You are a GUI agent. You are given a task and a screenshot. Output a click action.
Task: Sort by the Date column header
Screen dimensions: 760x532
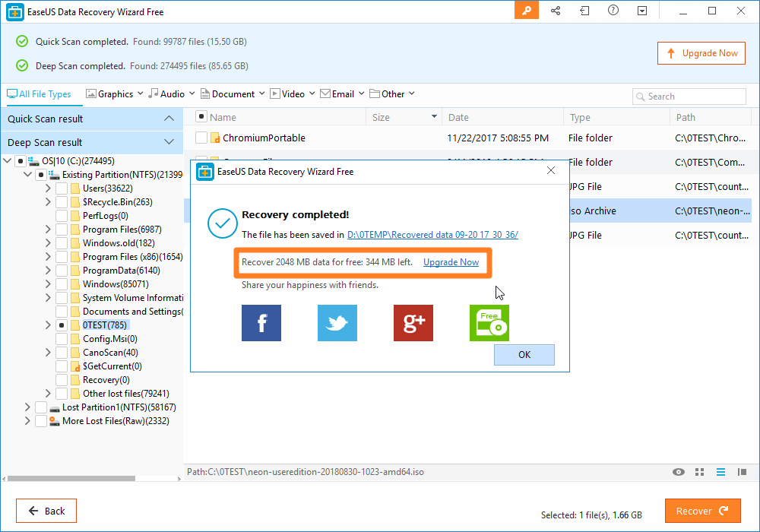tap(502, 117)
